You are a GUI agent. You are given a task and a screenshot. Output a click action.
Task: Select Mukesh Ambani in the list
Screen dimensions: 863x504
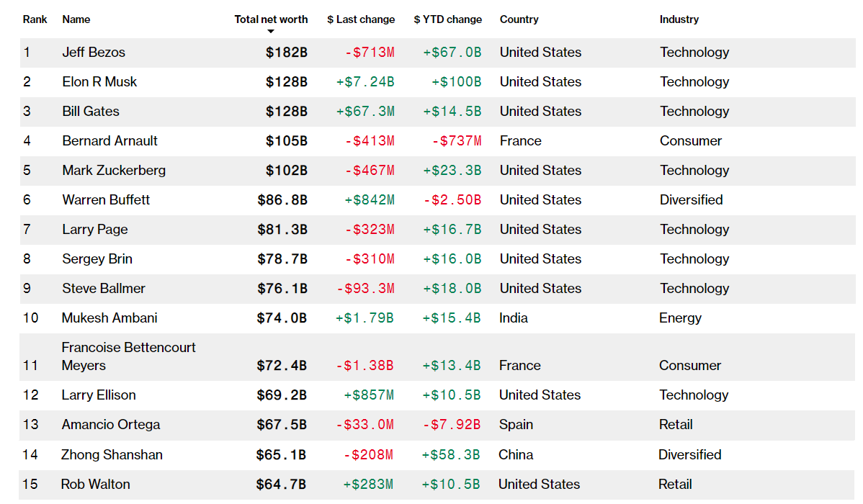pyautogui.click(x=109, y=318)
